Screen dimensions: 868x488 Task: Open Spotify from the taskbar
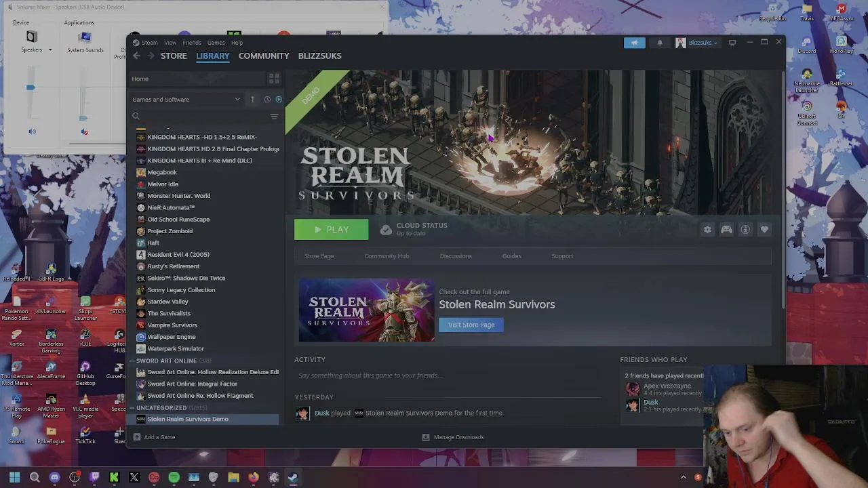174,478
